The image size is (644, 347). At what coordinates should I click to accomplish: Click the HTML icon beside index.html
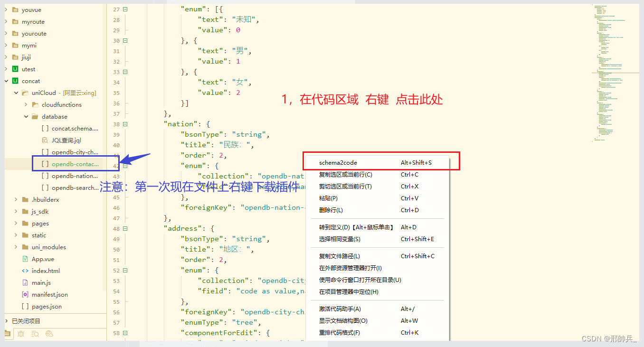pos(25,271)
